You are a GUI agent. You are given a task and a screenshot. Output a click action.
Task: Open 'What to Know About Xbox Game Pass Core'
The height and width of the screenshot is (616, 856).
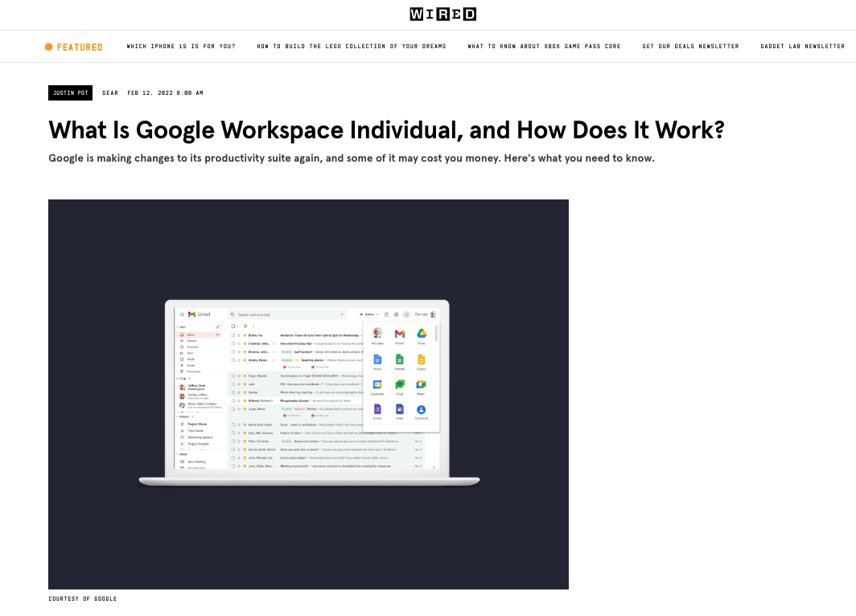tap(545, 47)
